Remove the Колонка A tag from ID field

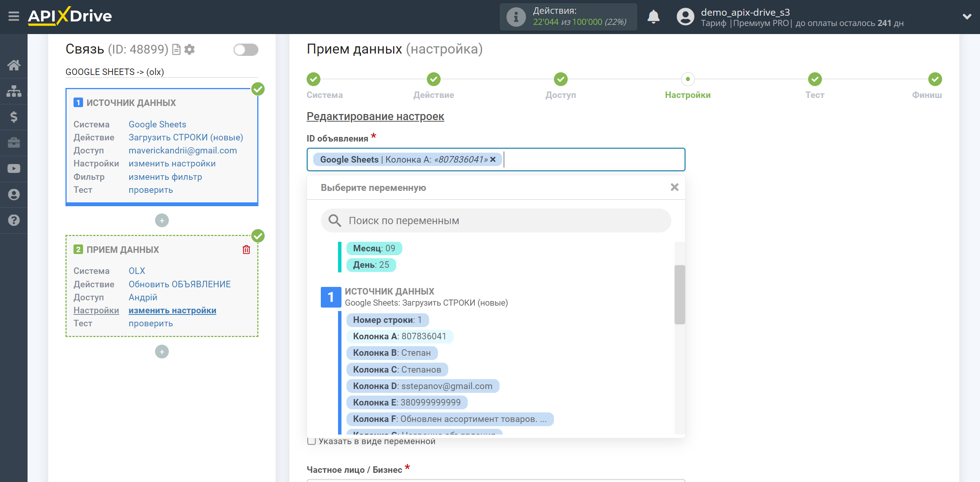493,160
